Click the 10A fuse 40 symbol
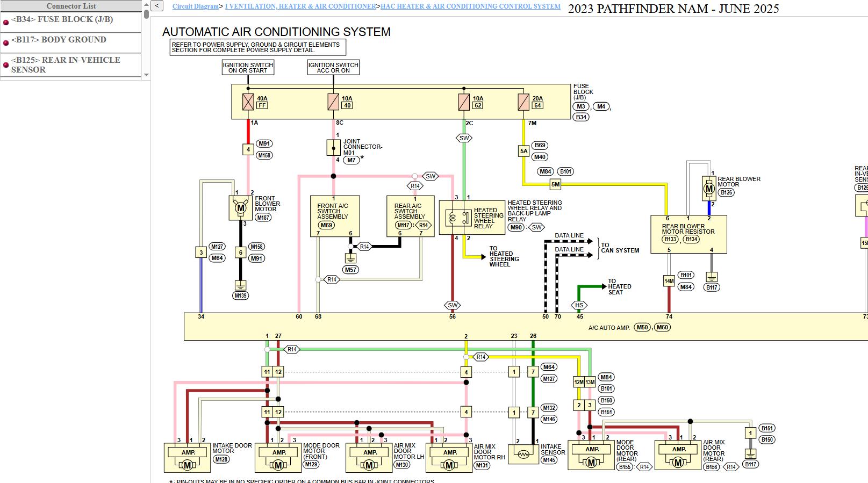 pos(333,102)
